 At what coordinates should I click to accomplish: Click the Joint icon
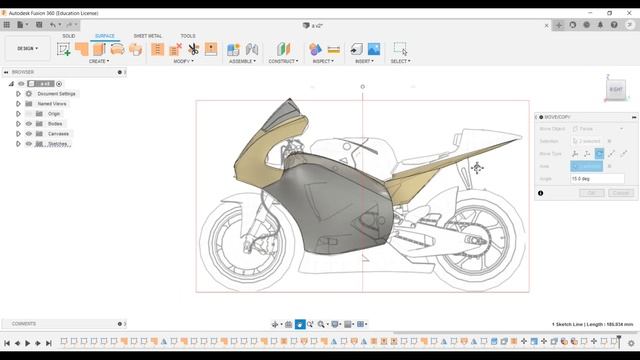pos(252,49)
